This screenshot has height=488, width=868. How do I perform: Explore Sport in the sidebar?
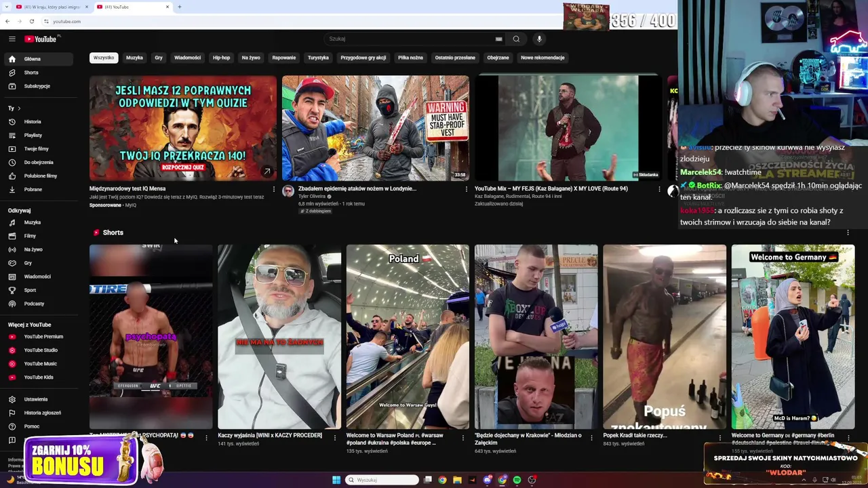pyautogui.click(x=38, y=290)
